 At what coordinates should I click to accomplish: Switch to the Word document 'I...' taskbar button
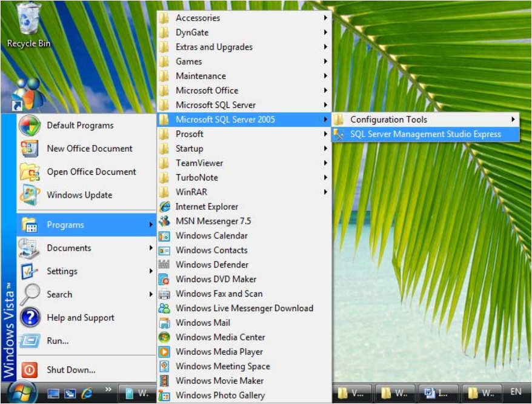[438, 394]
